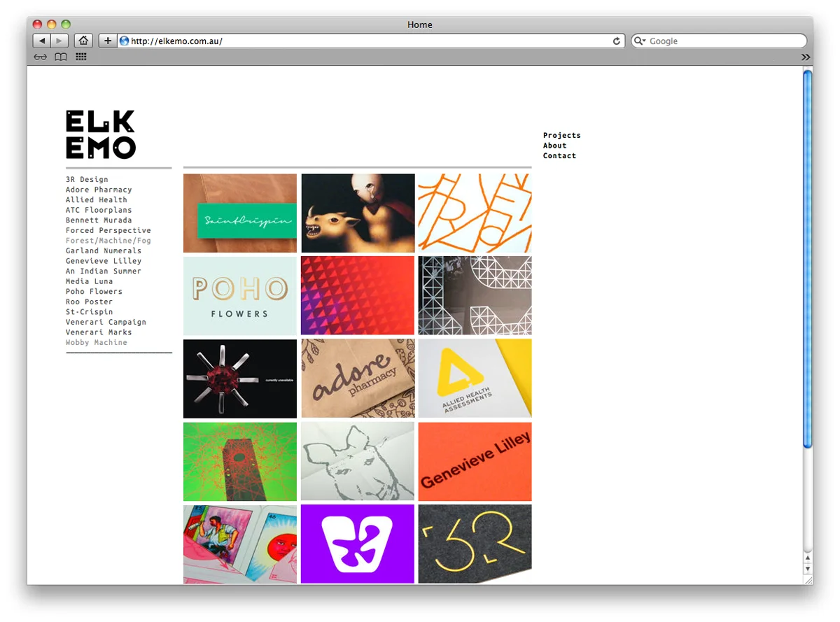The image size is (840, 622).
Task: Open the Garland Numerals project link
Action: tap(104, 250)
